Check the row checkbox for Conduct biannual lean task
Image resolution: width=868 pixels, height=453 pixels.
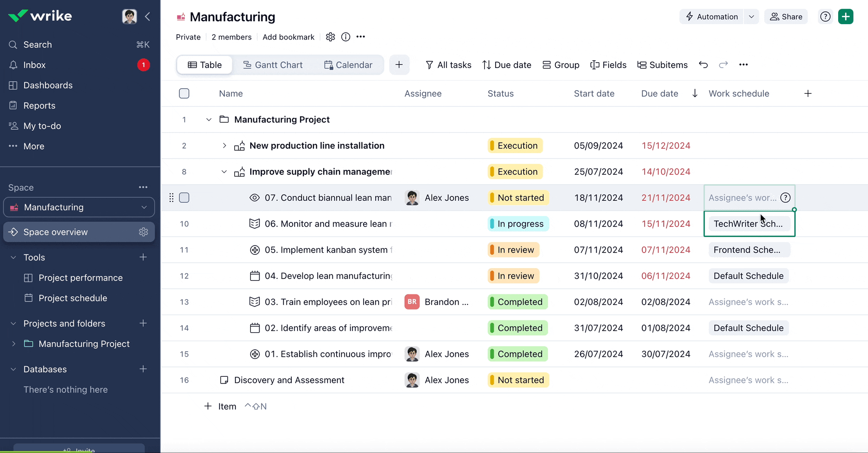(184, 197)
